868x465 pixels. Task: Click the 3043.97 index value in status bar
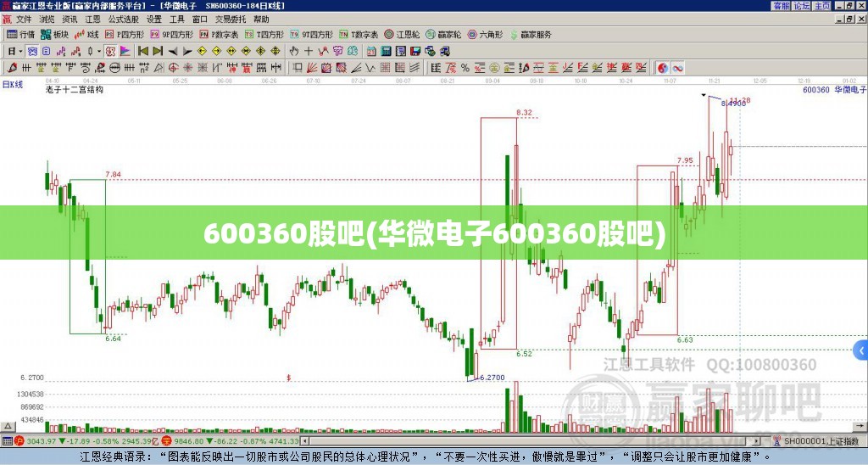[41, 441]
